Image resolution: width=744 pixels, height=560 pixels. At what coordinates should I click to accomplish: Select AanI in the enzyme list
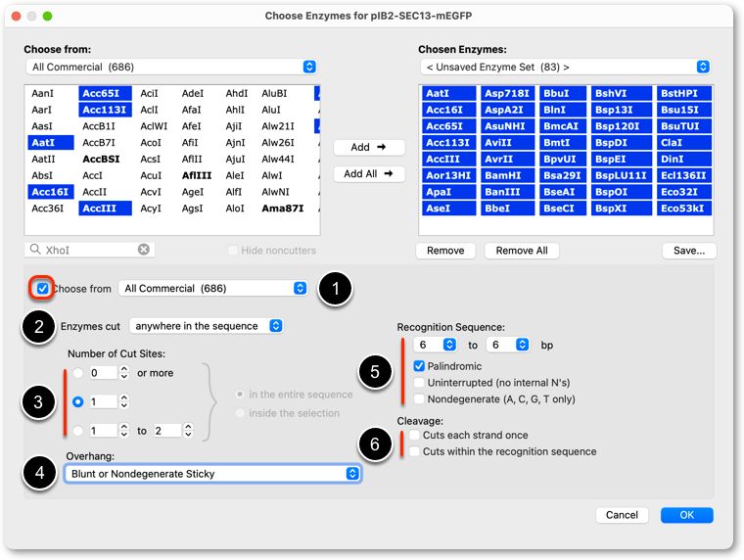tap(43, 93)
